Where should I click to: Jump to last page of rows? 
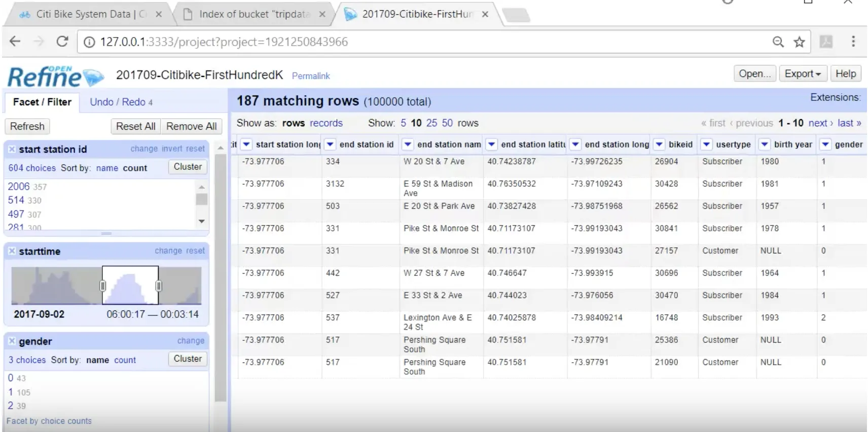849,123
